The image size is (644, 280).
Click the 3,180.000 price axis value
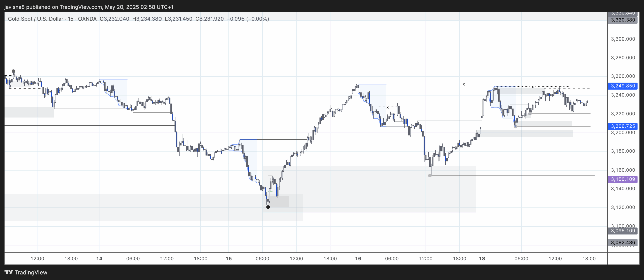click(x=623, y=151)
